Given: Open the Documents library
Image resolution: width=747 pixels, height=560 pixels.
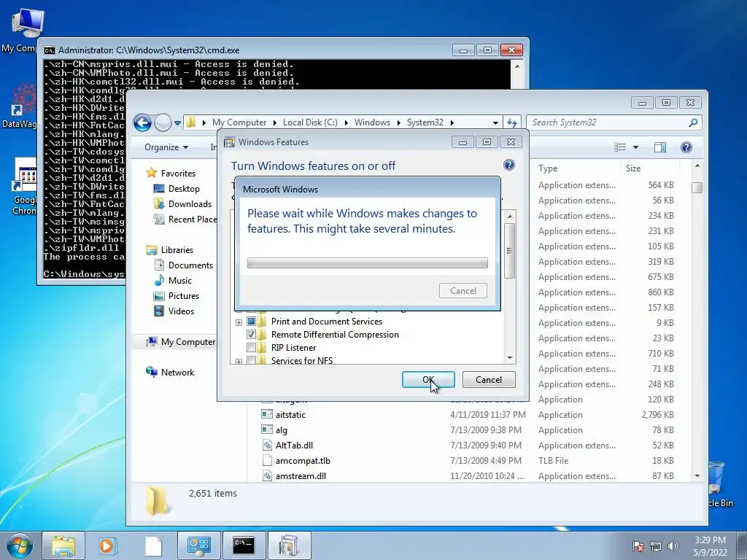Looking at the screenshot, I should pyautogui.click(x=190, y=265).
